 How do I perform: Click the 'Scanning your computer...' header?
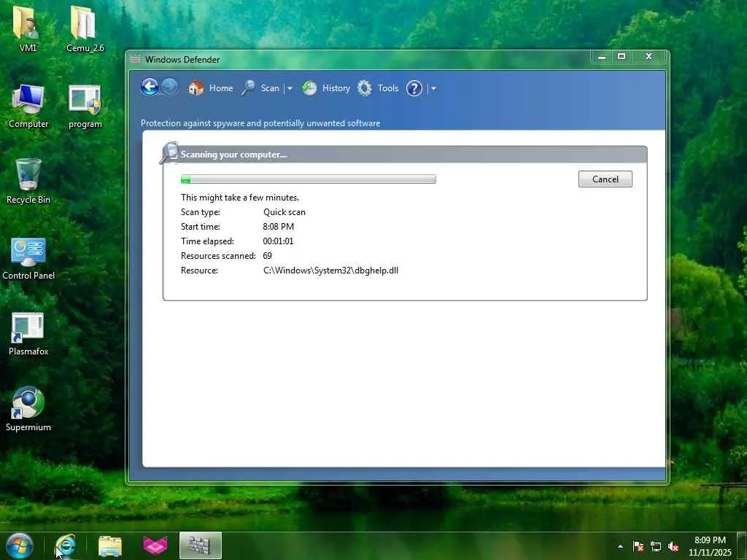point(233,155)
